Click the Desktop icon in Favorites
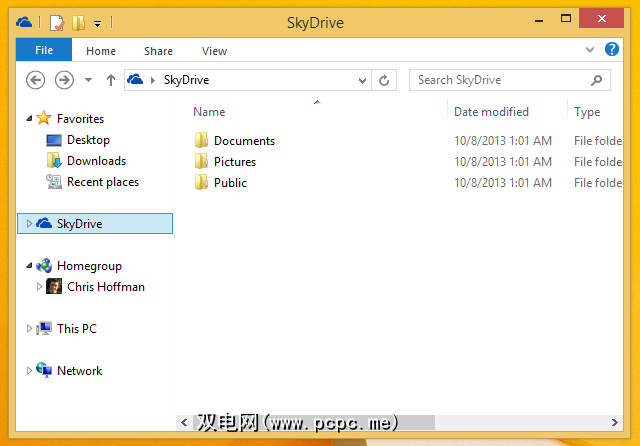 [54, 140]
